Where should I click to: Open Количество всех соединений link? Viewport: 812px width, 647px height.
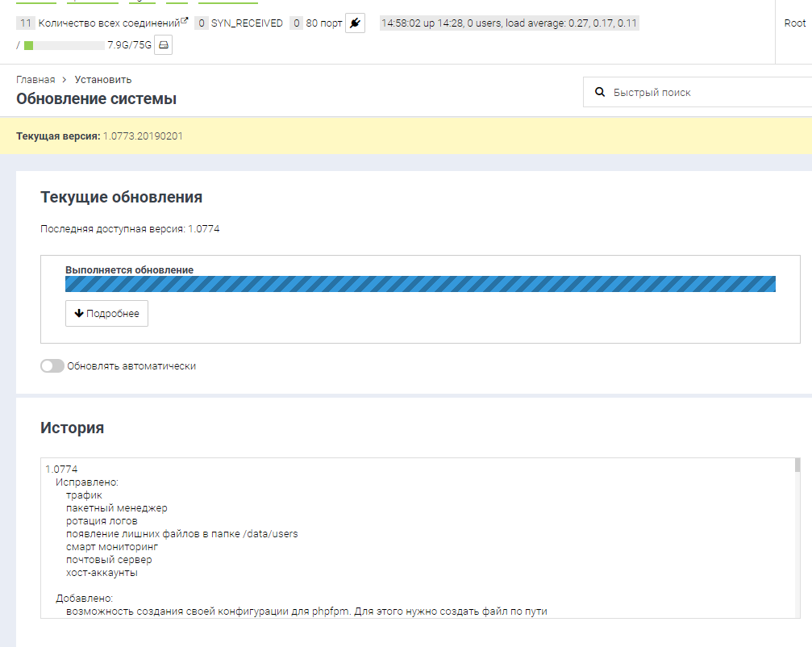(108, 23)
